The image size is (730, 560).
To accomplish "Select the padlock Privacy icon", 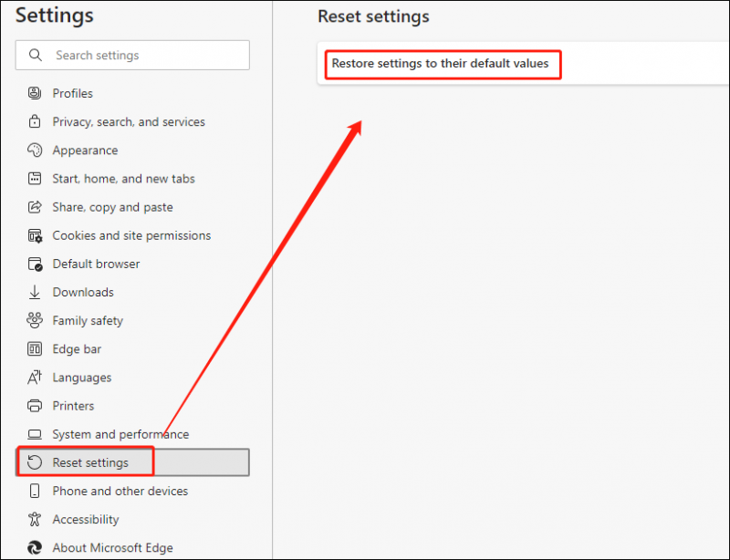I will tap(35, 121).
